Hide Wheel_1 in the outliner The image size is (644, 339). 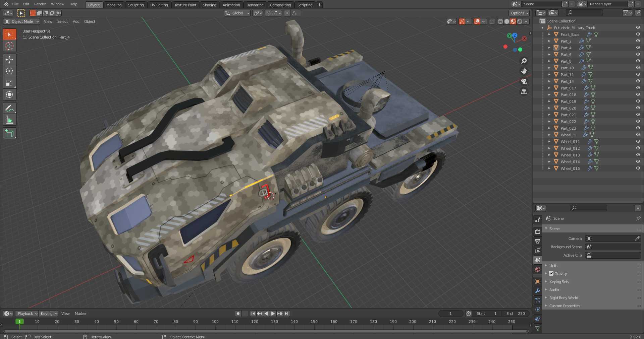pyautogui.click(x=638, y=135)
